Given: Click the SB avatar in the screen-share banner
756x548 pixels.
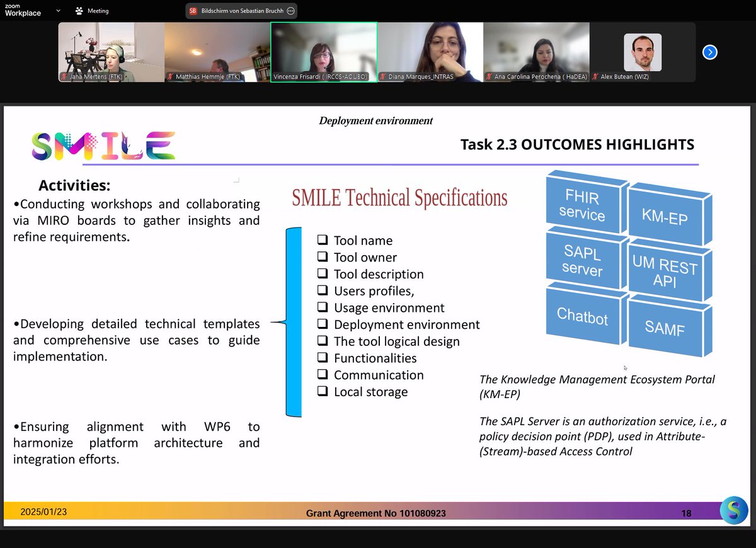Looking at the screenshot, I should [193, 11].
